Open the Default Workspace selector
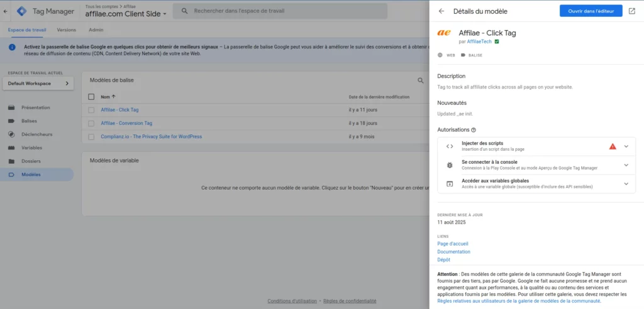This screenshot has width=644, height=309. tap(38, 84)
